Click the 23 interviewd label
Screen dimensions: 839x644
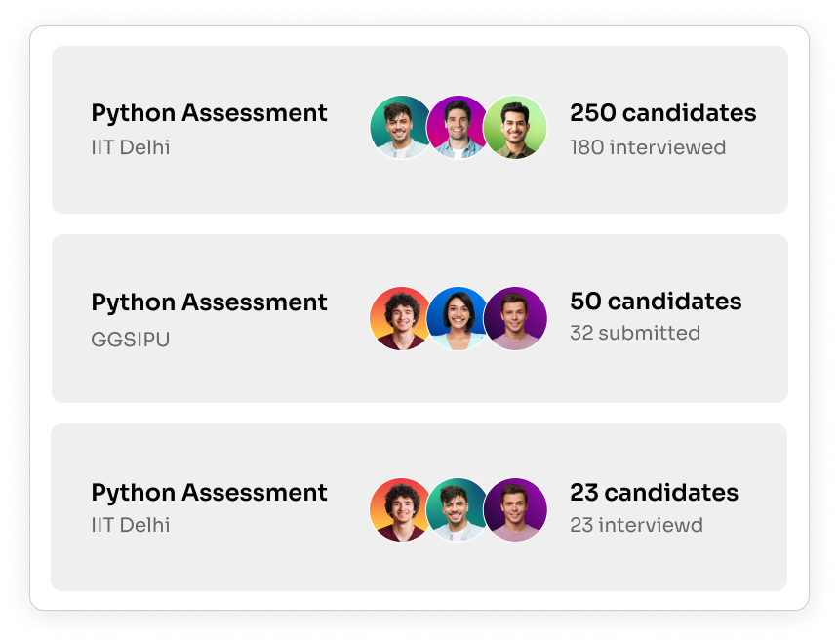(x=636, y=525)
